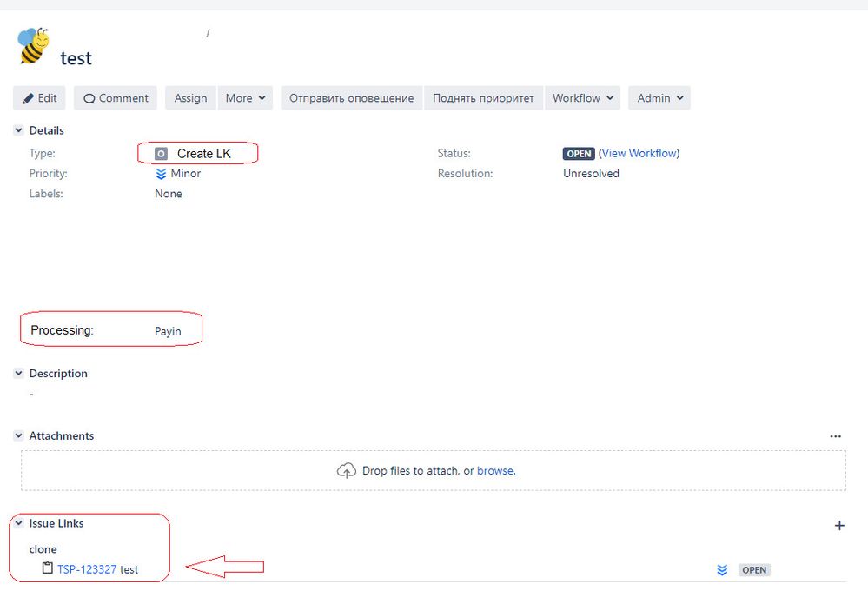Add an issue link with plus icon

(839, 525)
